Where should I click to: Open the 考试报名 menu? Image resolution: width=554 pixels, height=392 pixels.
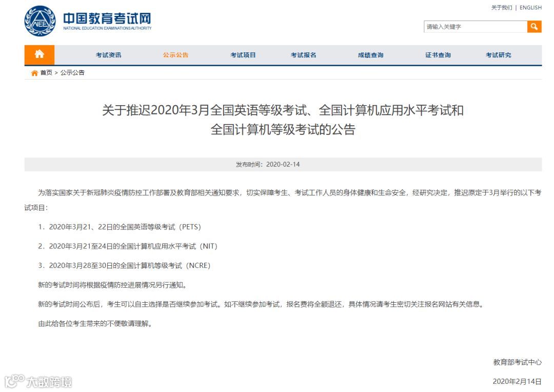click(x=304, y=55)
